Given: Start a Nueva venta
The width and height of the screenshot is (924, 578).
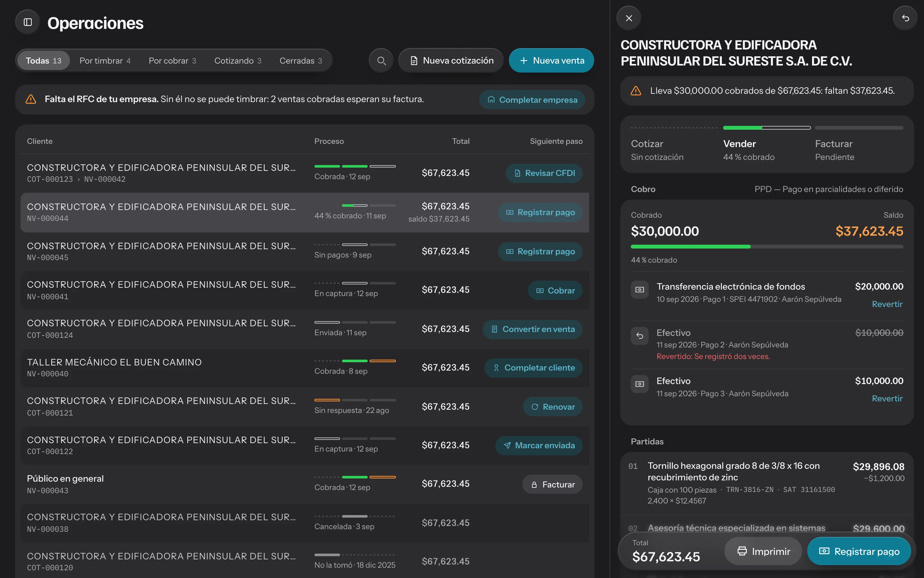Looking at the screenshot, I should click(551, 61).
